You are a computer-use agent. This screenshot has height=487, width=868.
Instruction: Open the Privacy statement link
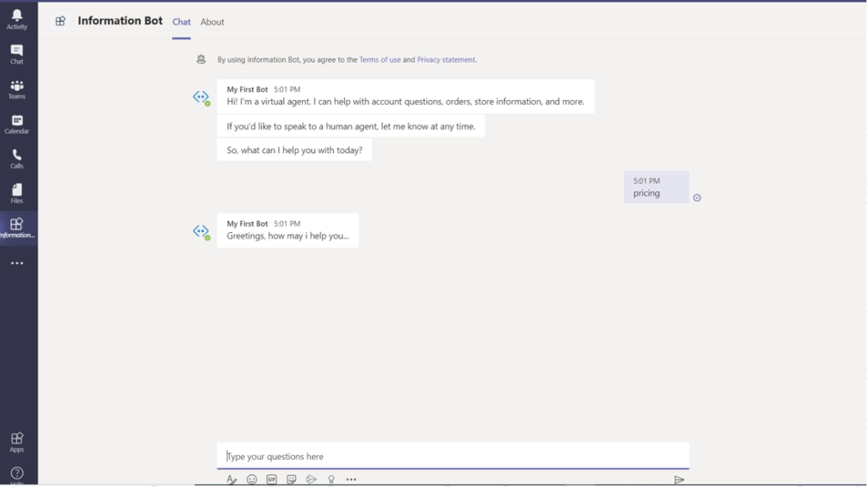446,60
